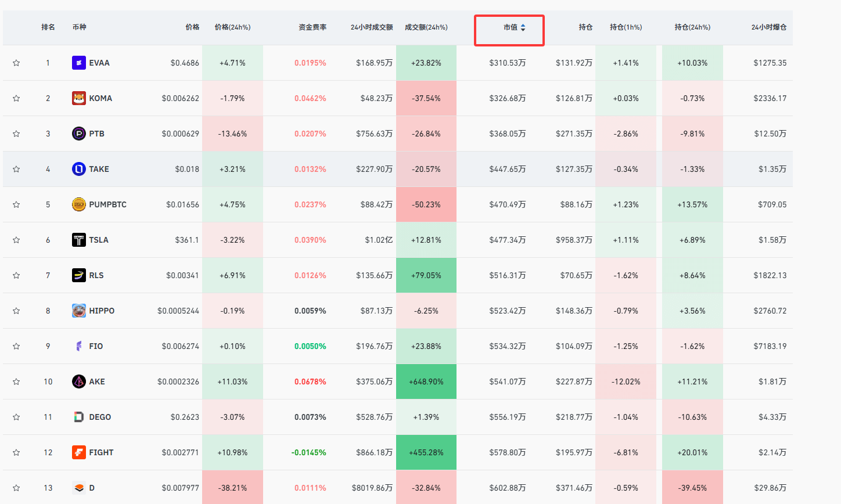The width and height of the screenshot is (841, 504).
Task: Click RLS volume change +79.05%
Action: (x=426, y=275)
